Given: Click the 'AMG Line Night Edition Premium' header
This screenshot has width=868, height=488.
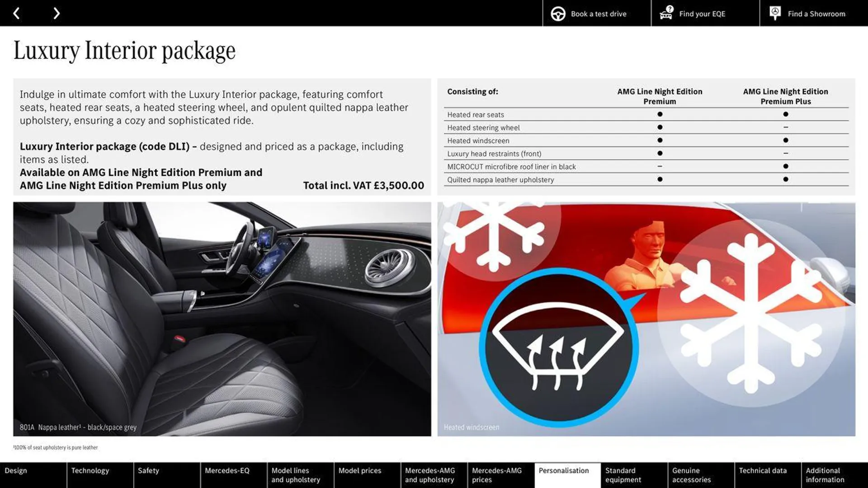Looking at the screenshot, I should (660, 96).
